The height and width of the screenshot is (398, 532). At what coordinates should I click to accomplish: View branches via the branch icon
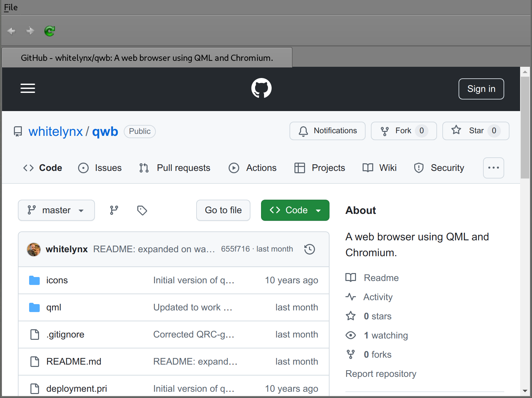[114, 210]
